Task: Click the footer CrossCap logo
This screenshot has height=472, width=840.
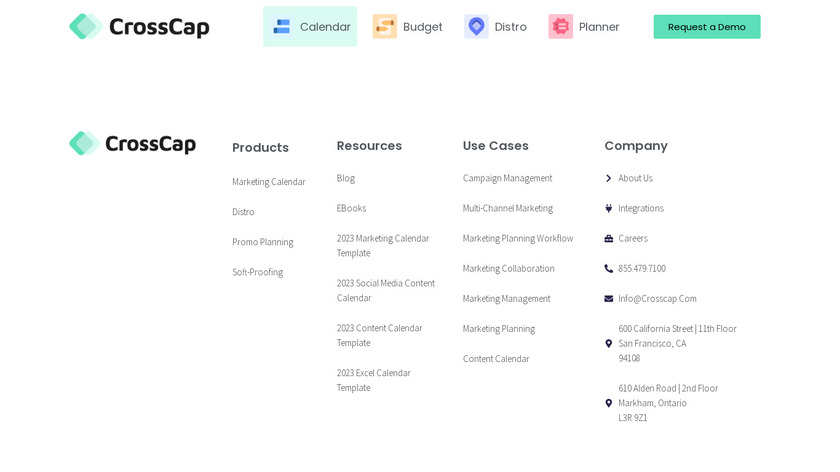Action: point(132,144)
